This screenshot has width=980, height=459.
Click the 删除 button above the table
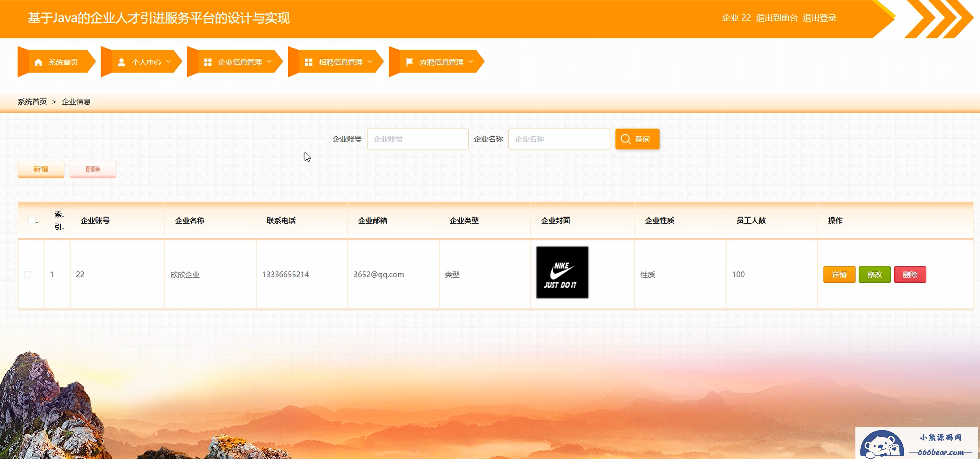pyautogui.click(x=93, y=169)
